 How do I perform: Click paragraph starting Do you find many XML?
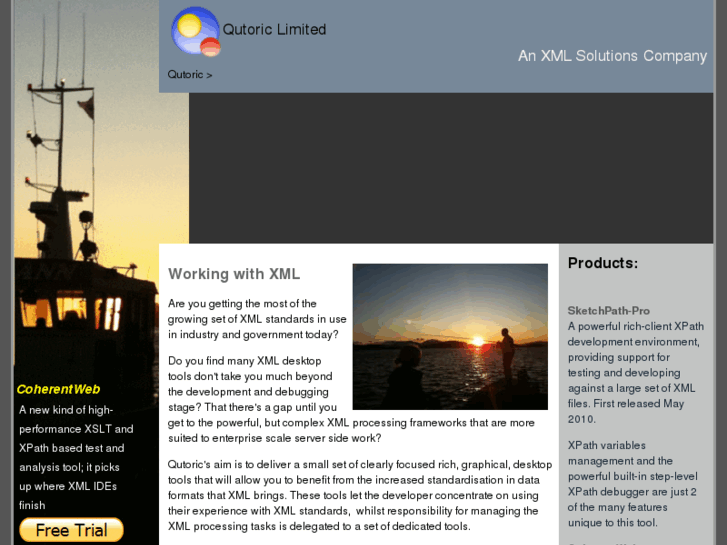(x=351, y=399)
